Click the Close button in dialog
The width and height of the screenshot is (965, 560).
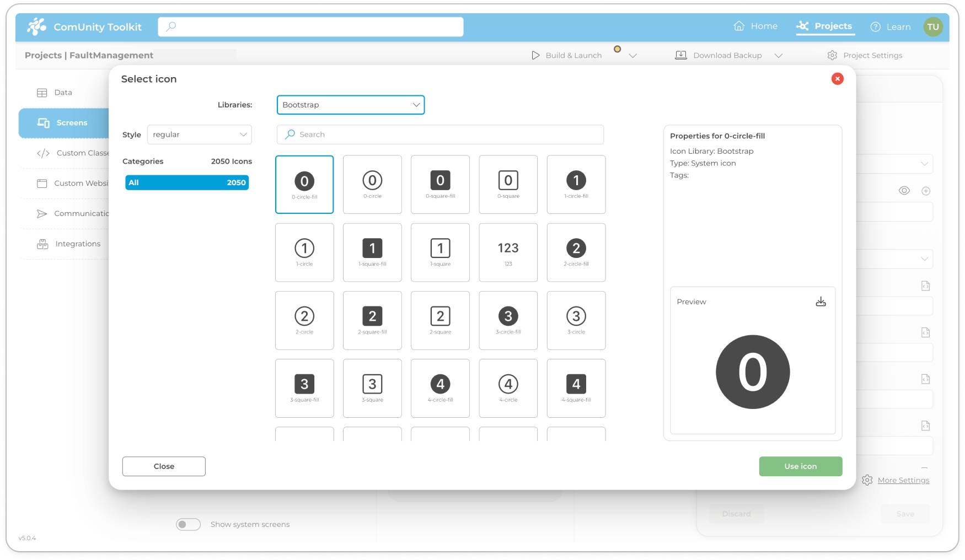click(x=164, y=466)
